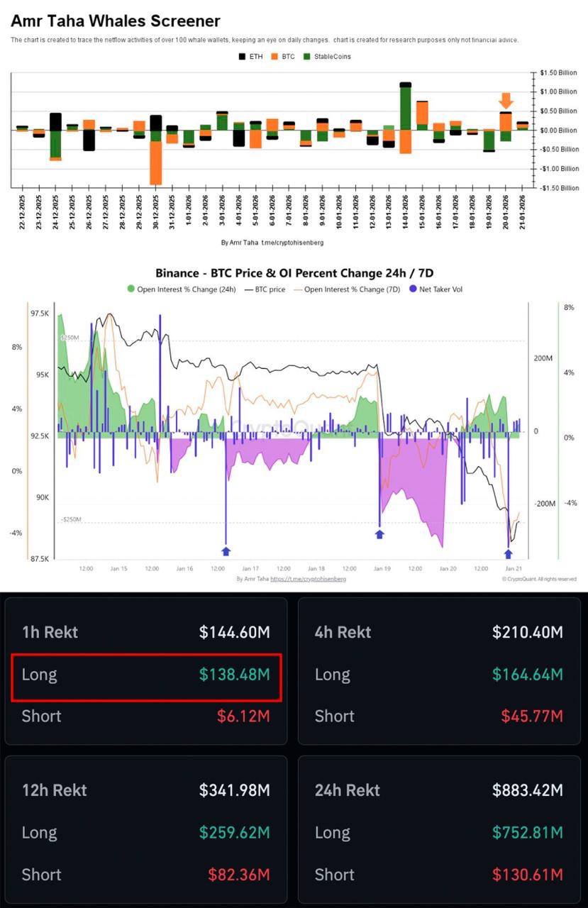Select the Jan 19 time axis label
The image size is (588, 908).
[382, 568]
